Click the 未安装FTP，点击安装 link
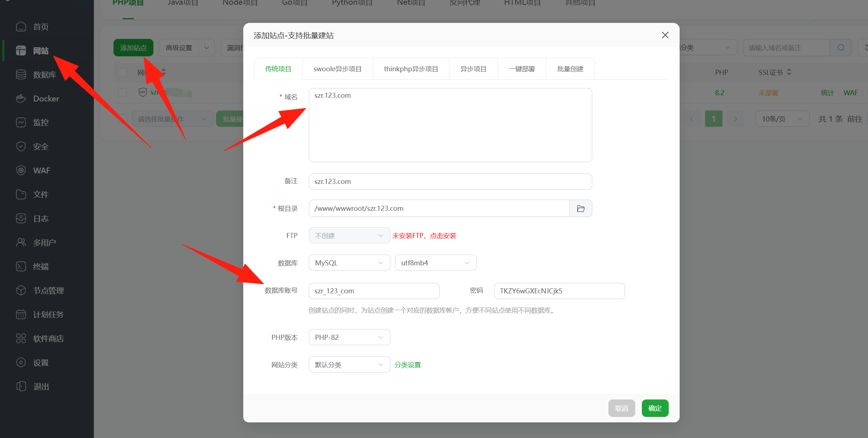This screenshot has width=868, height=438. (424, 236)
